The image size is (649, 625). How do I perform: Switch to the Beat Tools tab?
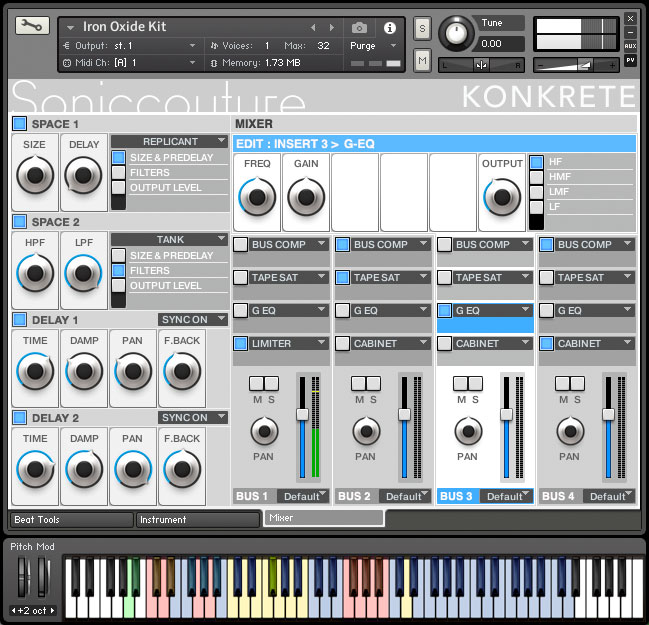point(72,520)
